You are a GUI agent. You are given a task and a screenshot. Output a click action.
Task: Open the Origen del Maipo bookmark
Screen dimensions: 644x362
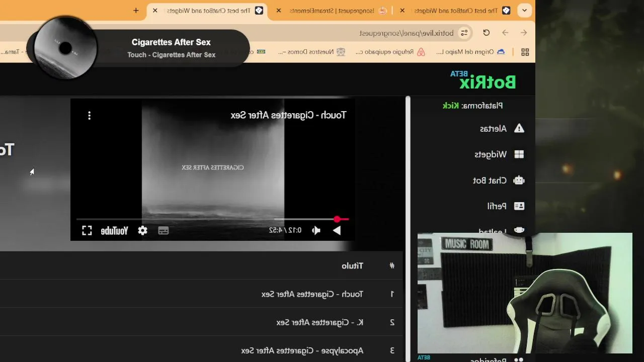(x=470, y=52)
